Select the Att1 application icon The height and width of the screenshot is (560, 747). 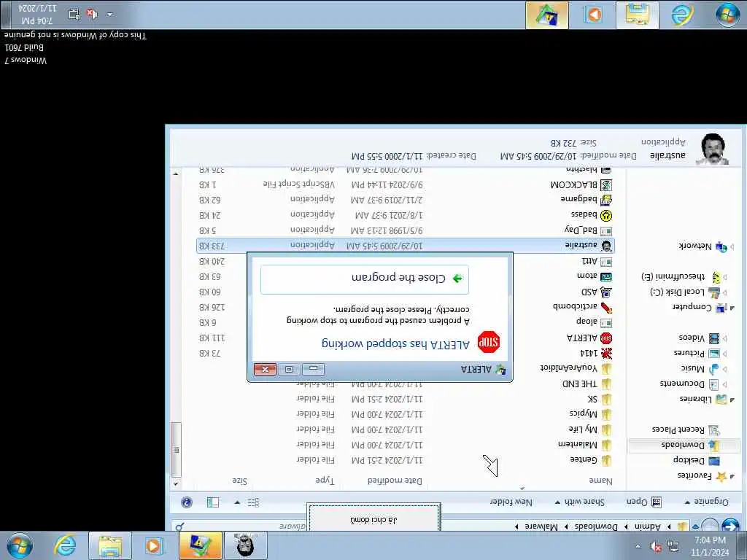coord(606,262)
